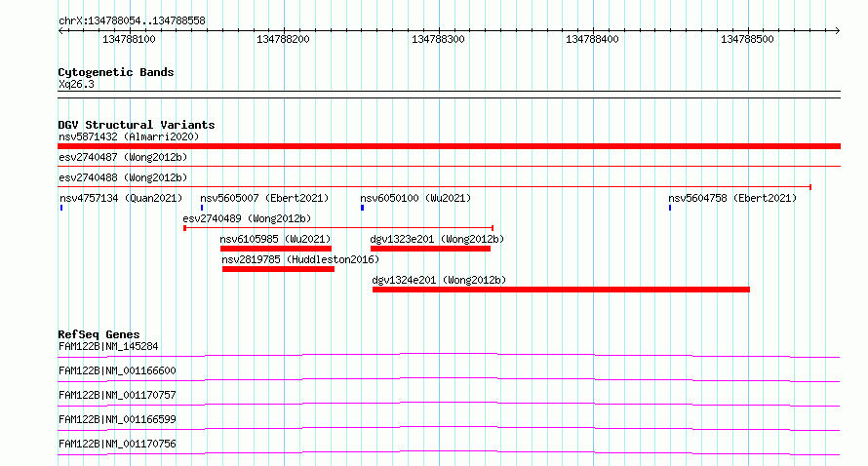The image size is (868, 466).
Task: Click the 134788100 ruler position label
Action: [129, 39]
